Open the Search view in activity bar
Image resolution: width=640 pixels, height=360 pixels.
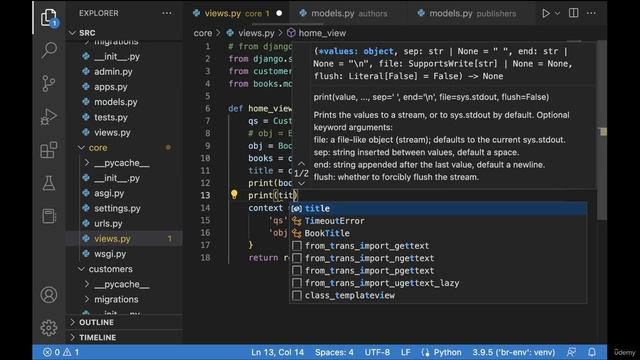[49, 51]
